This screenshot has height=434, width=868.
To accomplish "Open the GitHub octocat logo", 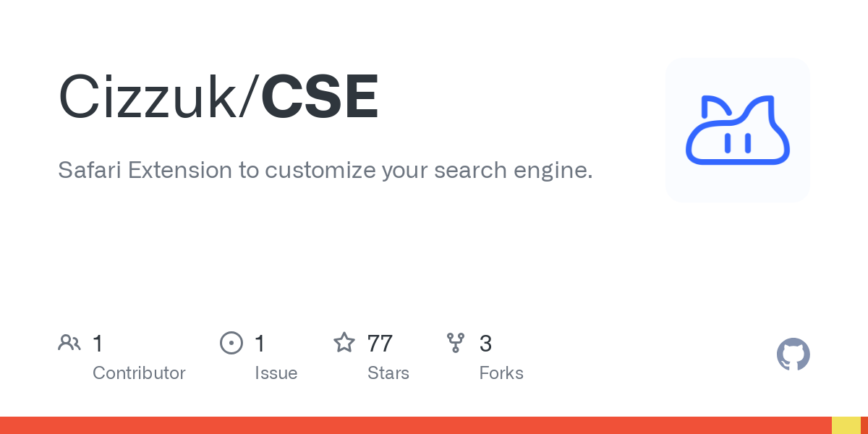I will 793,354.
